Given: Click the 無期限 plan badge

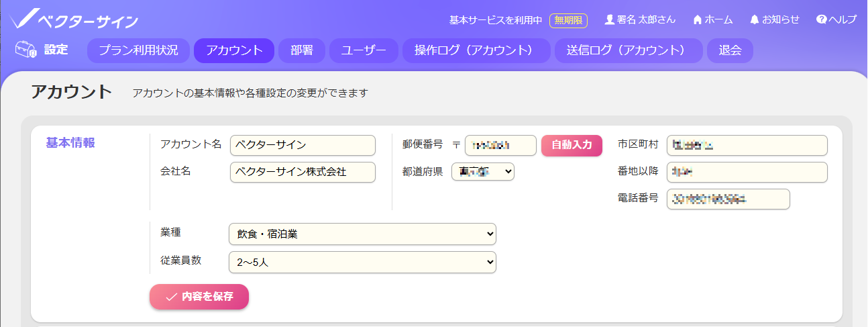Looking at the screenshot, I should [568, 20].
